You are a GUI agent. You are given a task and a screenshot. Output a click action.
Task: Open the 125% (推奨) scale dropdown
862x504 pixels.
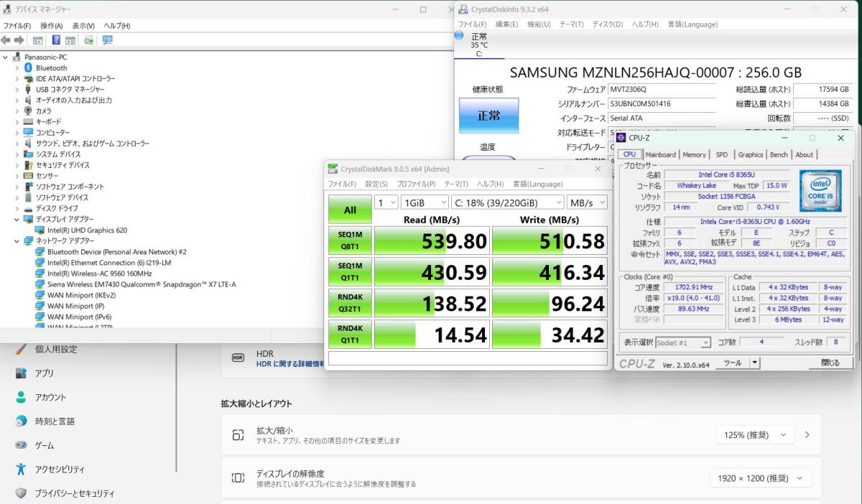(756, 434)
